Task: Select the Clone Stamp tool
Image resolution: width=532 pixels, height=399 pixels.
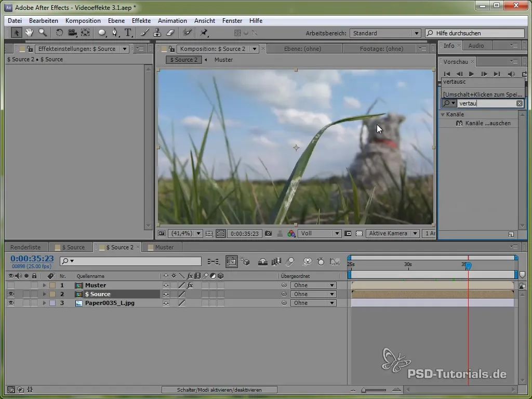Action: point(157,33)
